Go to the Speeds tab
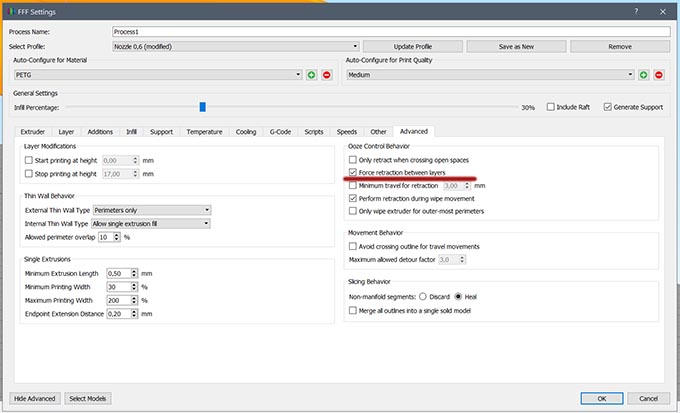680x413 pixels. 347,132
